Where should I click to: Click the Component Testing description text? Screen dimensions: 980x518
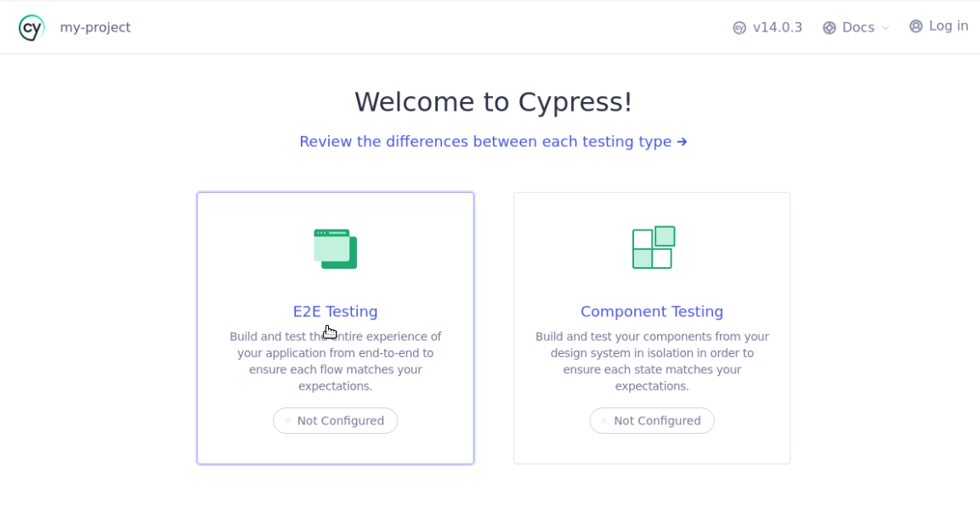coord(652,361)
